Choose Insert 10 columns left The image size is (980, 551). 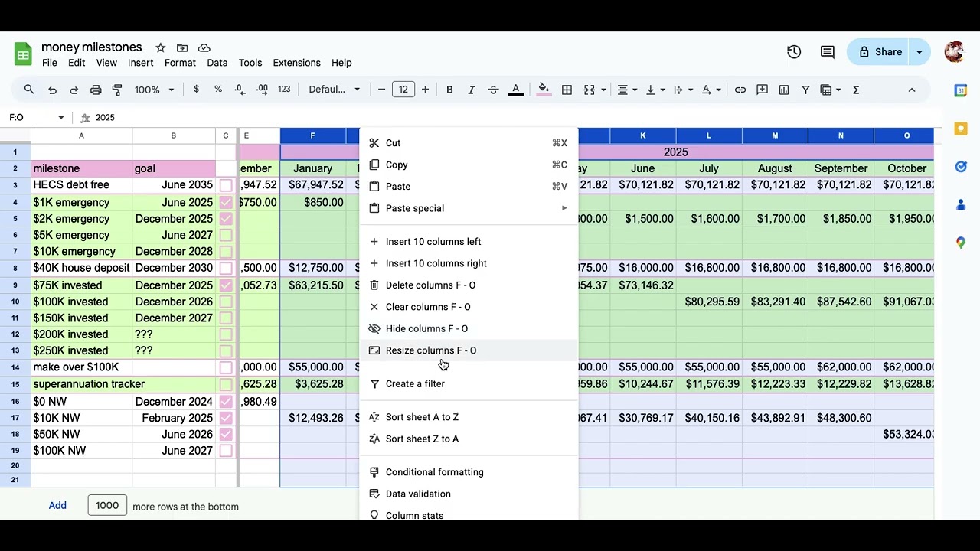[x=469, y=242]
